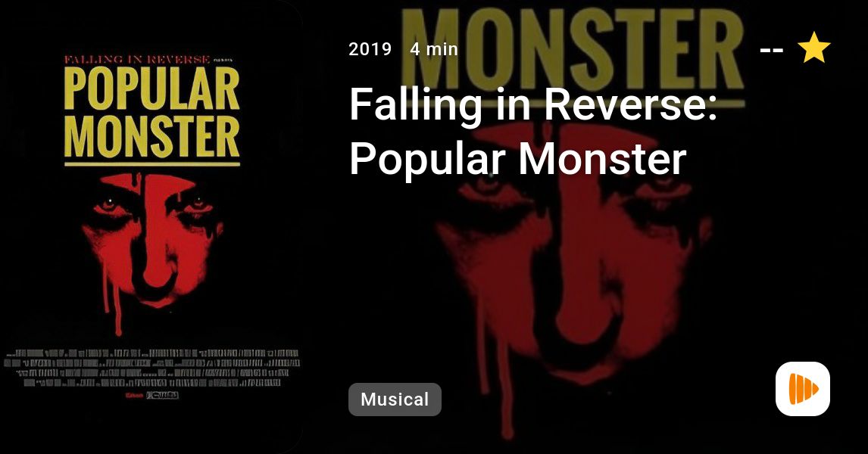Click the yellow POPULAR MONSTER text on poster
The width and height of the screenshot is (868, 454).
click(x=151, y=113)
